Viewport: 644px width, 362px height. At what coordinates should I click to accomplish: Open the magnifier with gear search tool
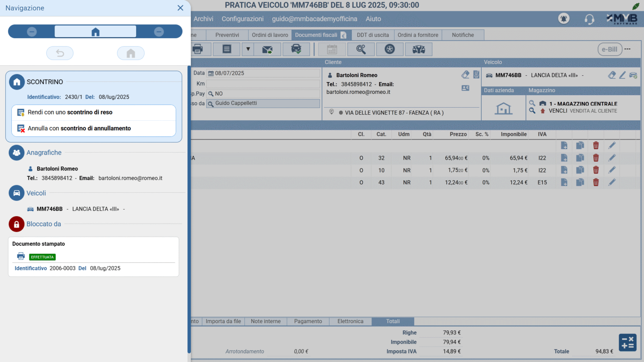[361, 49]
